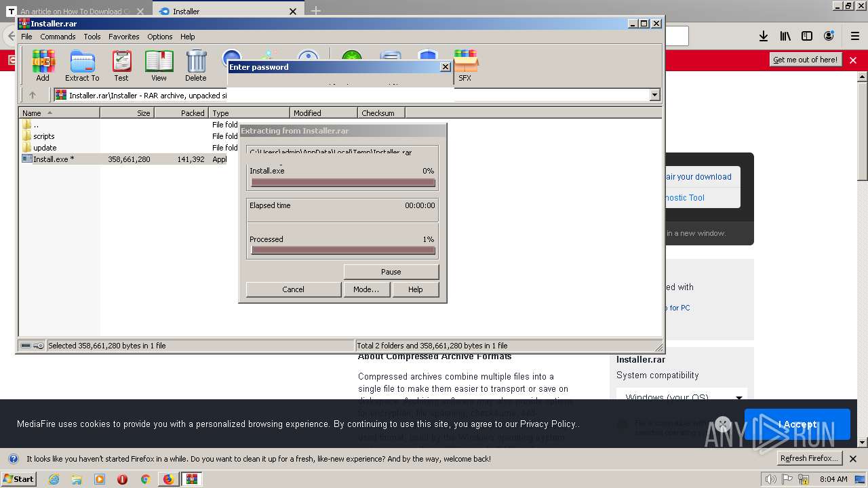Click the network tray icon
The width and height of the screenshot is (868, 488).
[804, 479]
